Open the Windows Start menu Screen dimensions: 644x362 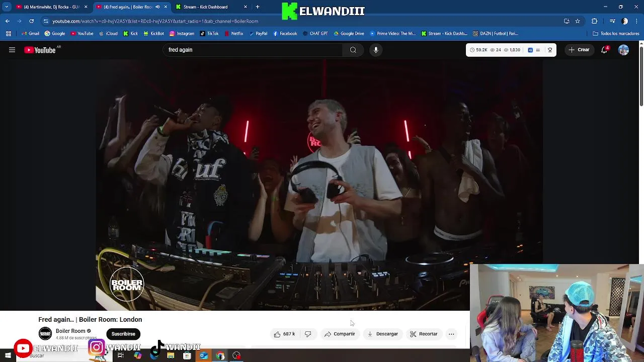[x=8, y=355]
